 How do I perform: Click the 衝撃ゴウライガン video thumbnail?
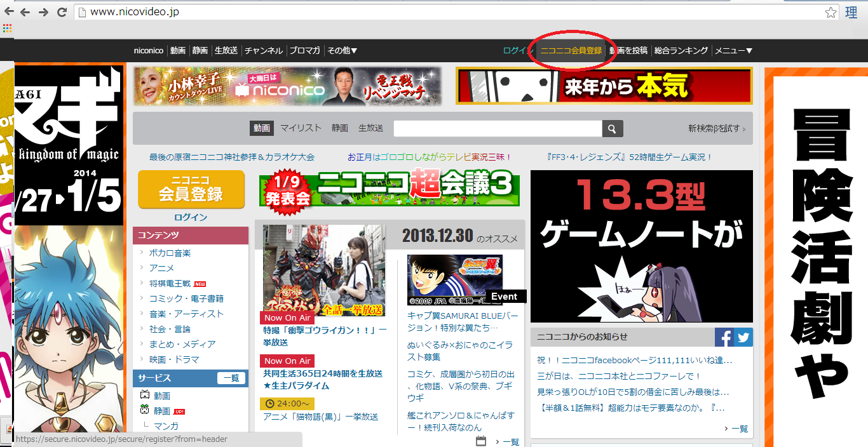click(x=324, y=270)
